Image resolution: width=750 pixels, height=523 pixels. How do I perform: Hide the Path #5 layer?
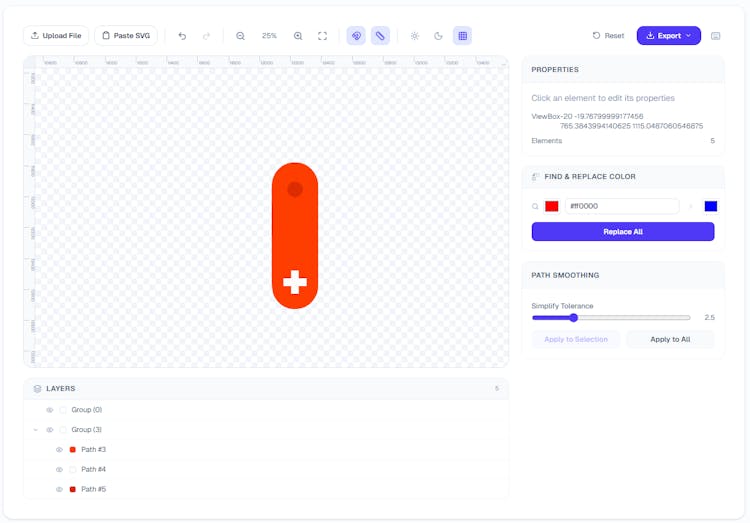[x=59, y=489]
